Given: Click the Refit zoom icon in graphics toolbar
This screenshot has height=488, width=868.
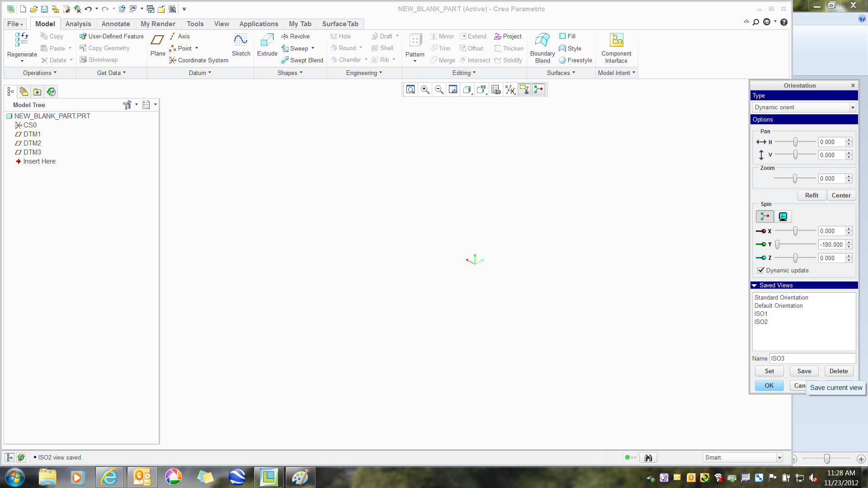Looking at the screenshot, I should click(410, 89).
